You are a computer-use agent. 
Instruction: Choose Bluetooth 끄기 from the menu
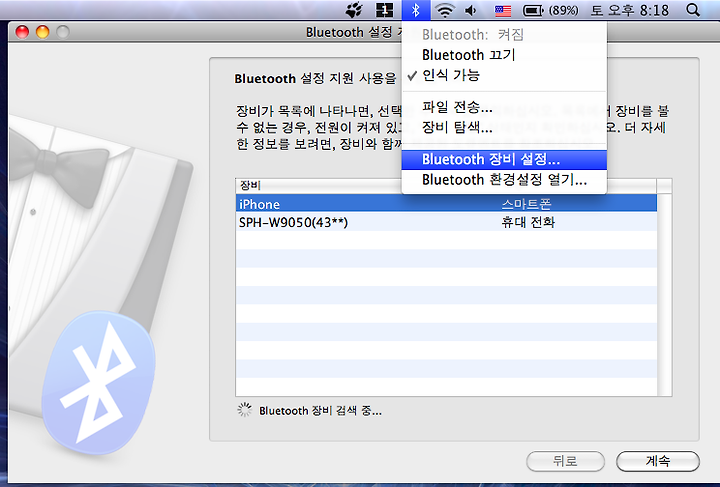pos(504,55)
